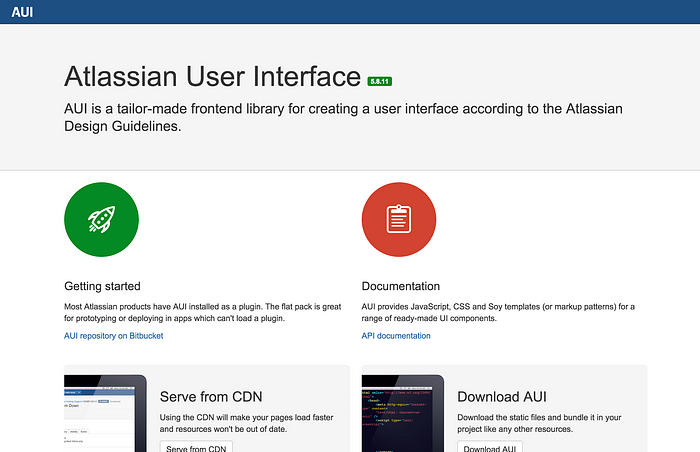This screenshot has width=700, height=452.
Task: Click the tablet thumbnail beside Serve from CDN
Action: coord(105,413)
